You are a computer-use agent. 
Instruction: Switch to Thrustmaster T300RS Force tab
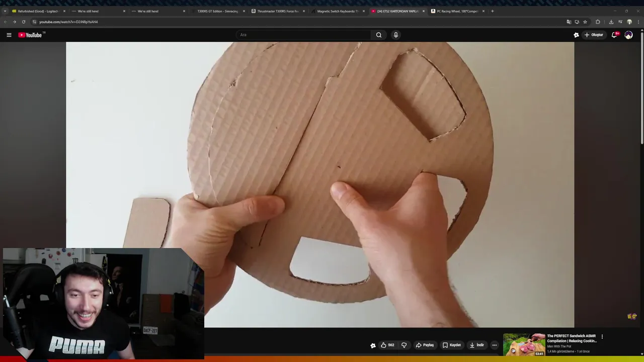click(278, 11)
